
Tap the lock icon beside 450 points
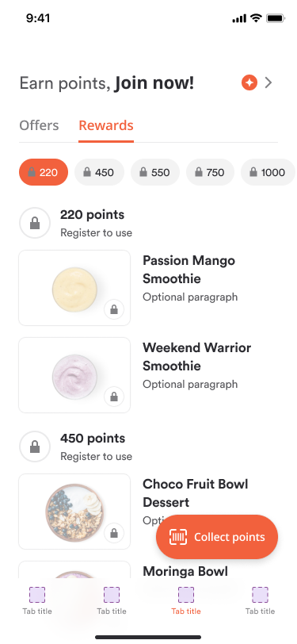click(35, 447)
